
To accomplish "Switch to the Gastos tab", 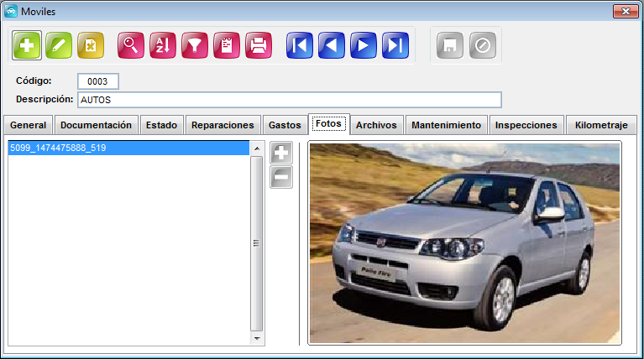I will (x=285, y=125).
